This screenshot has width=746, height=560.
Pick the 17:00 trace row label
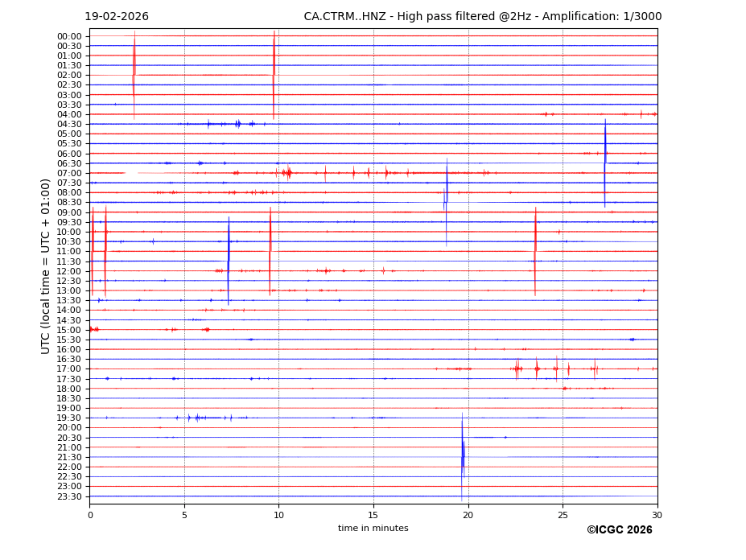coord(69,369)
